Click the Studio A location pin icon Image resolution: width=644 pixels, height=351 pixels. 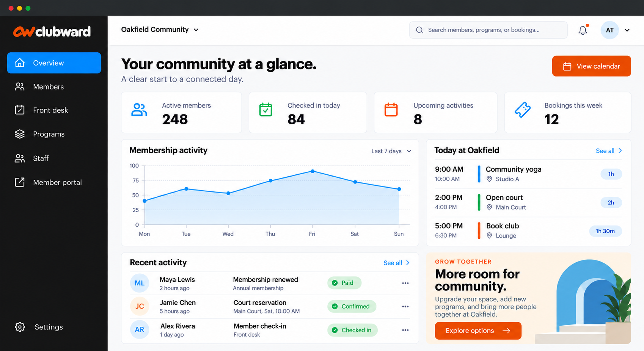(489, 179)
